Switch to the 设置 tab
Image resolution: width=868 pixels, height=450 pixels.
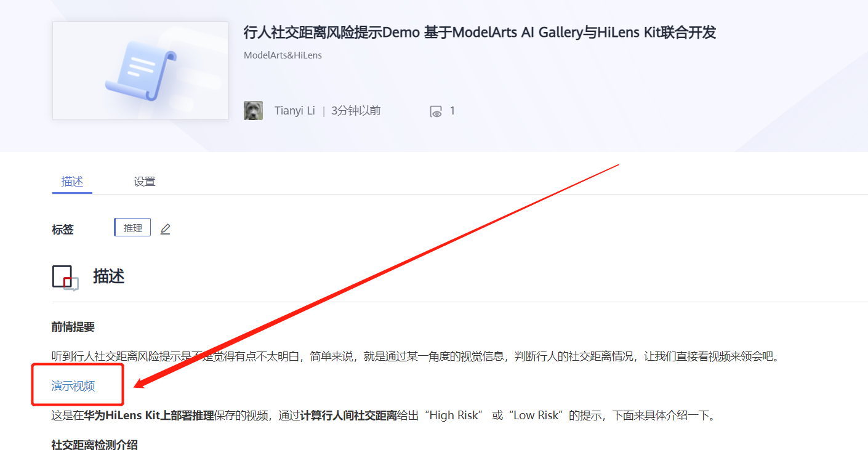145,182
